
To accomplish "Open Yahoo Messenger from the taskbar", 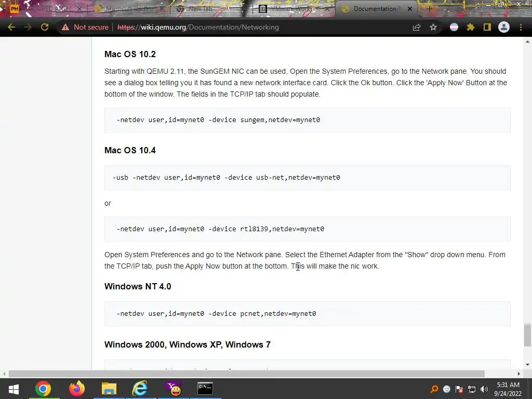I will [x=174, y=389].
